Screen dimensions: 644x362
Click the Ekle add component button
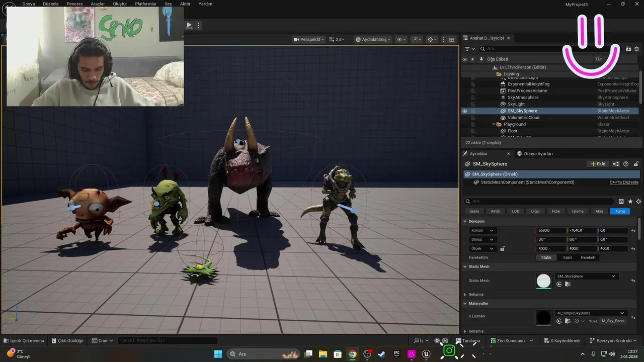pyautogui.click(x=598, y=164)
